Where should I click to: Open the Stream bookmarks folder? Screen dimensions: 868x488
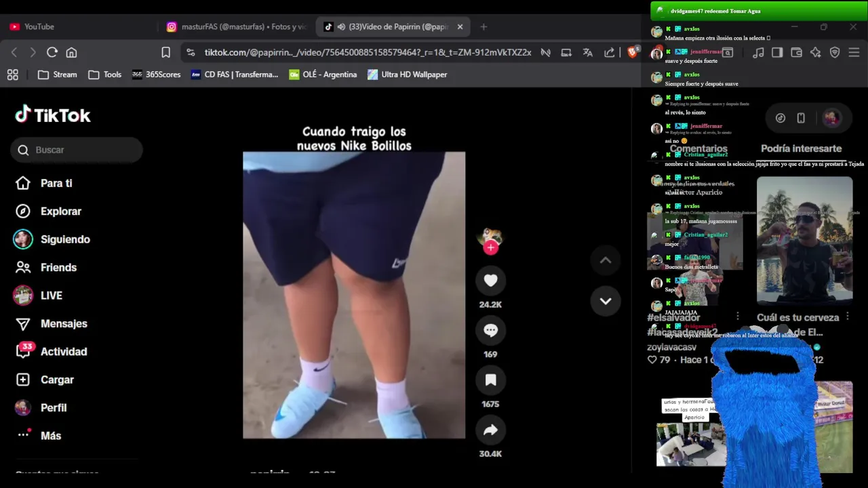click(x=57, y=75)
